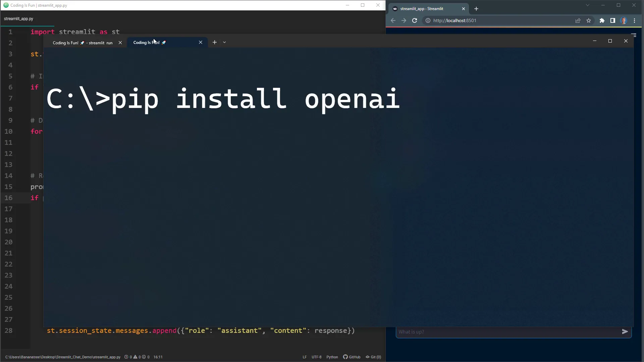Toggle the browser side panel
The image size is (644, 362).
point(612,20)
